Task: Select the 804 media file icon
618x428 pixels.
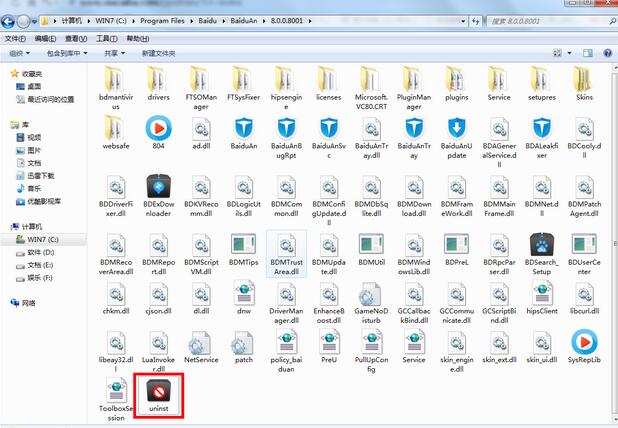Action: [x=158, y=128]
